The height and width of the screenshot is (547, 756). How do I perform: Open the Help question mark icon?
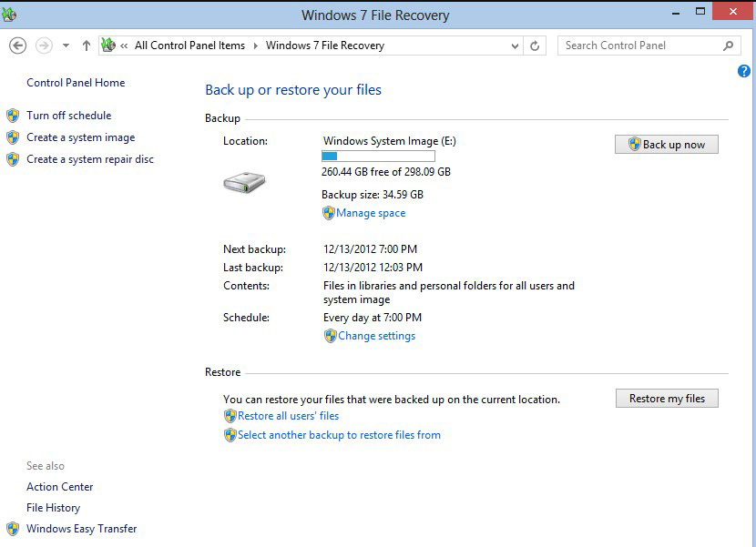[x=743, y=71]
